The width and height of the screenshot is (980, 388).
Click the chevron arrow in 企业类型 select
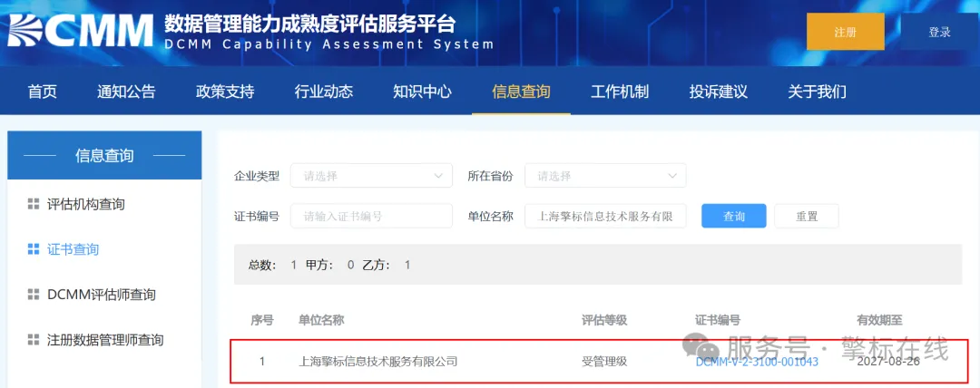pos(438,176)
